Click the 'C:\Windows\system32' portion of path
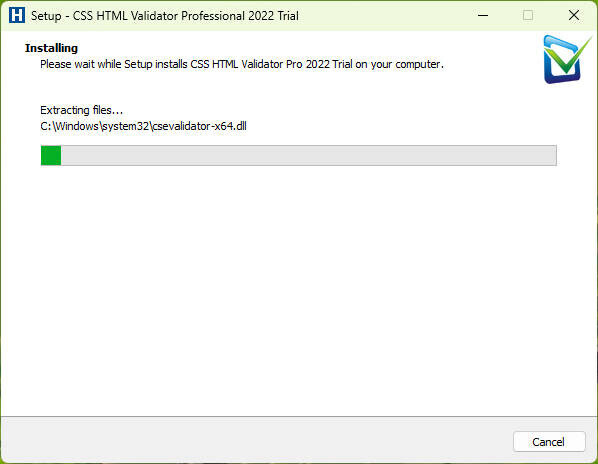This screenshot has height=464, width=598. [x=94, y=126]
